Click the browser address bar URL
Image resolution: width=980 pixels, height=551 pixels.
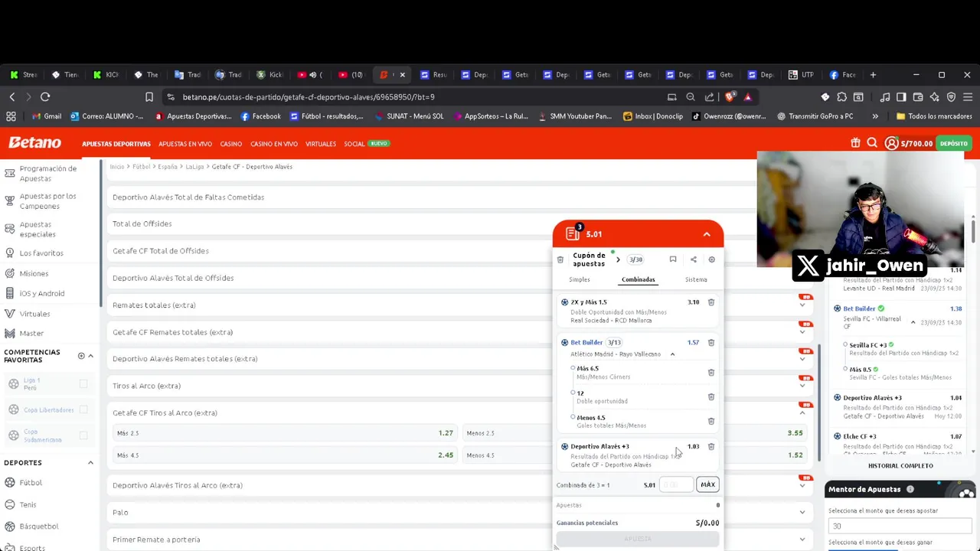tap(309, 97)
